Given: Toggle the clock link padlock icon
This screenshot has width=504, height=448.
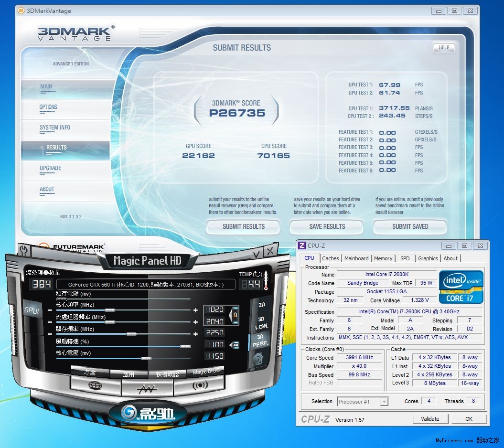Looking at the screenshot, I should [x=235, y=316].
